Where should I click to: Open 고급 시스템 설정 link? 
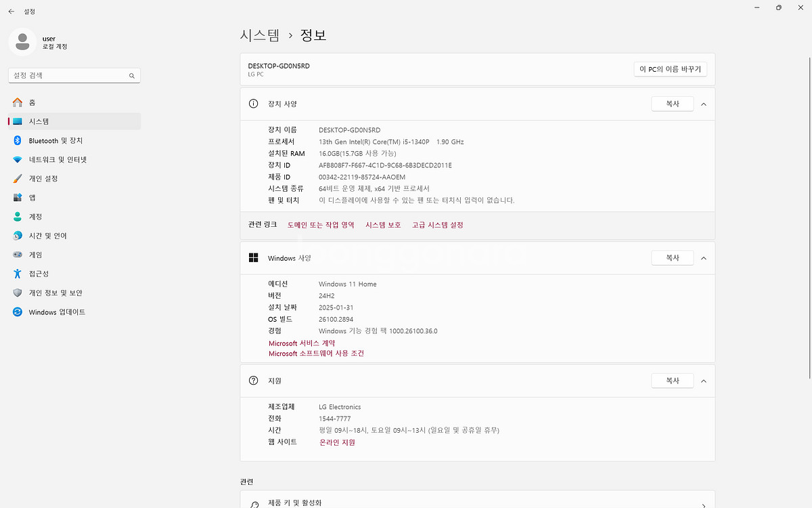click(x=438, y=225)
